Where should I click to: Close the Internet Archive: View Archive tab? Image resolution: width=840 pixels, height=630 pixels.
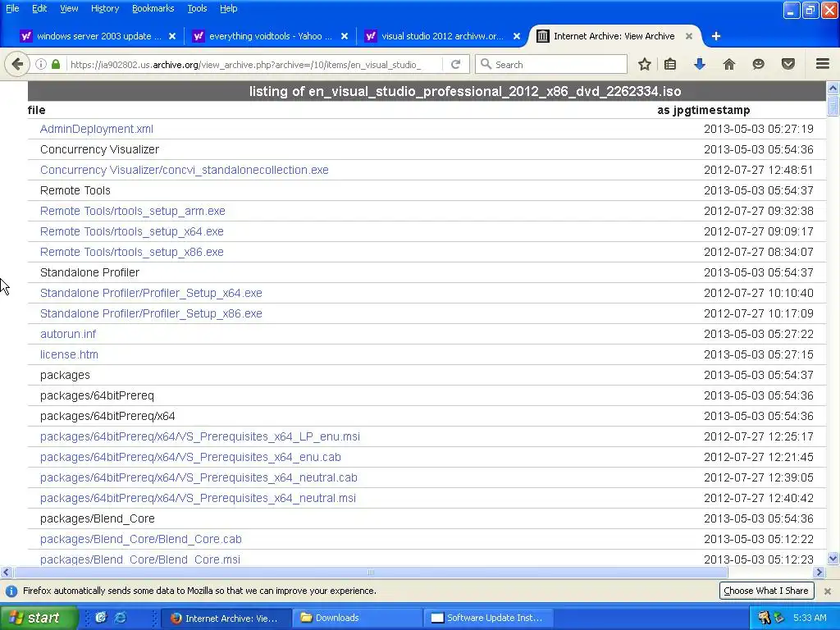point(689,36)
